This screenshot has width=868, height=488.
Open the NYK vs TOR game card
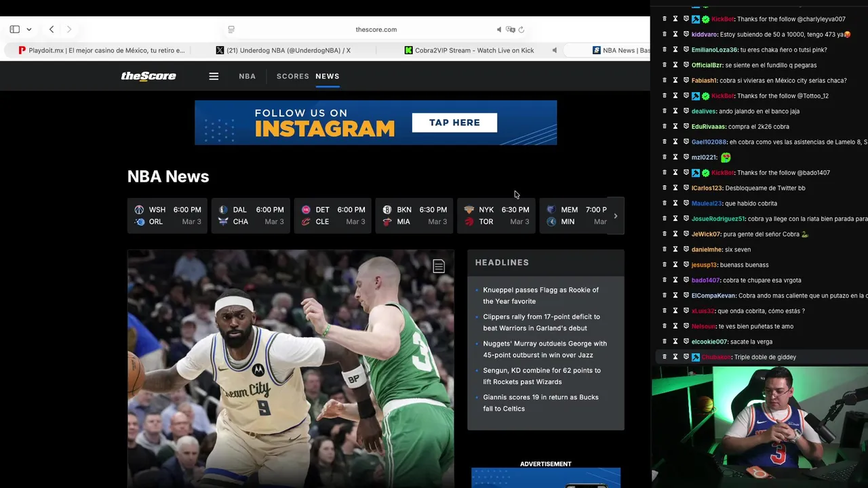click(x=496, y=216)
